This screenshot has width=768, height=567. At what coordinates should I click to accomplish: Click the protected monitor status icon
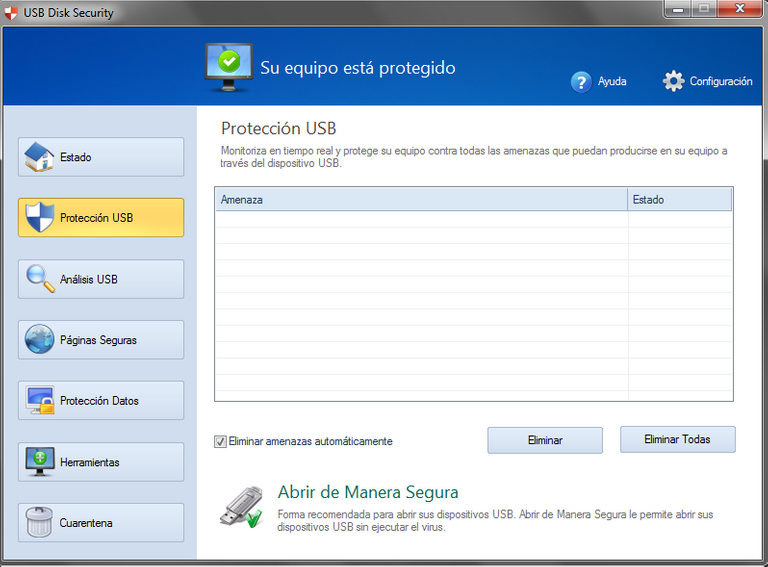click(x=229, y=68)
